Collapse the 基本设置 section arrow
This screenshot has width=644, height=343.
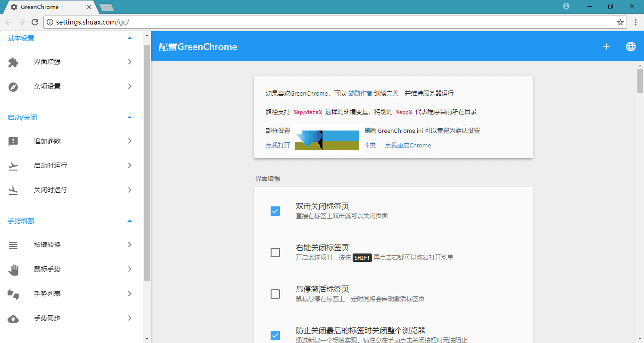click(130, 38)
